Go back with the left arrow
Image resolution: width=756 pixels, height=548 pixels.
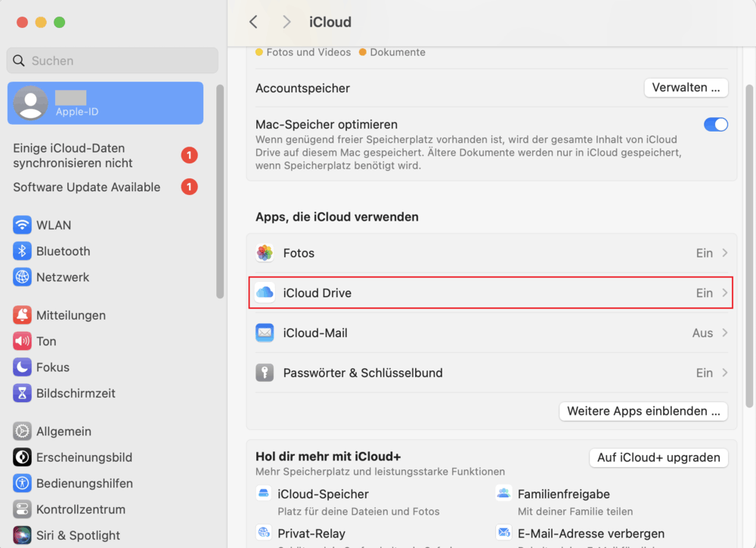(x=253, y=22)
